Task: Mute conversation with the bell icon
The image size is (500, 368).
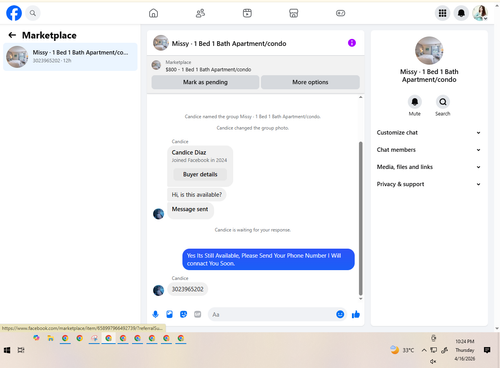Action: point(415,102)
